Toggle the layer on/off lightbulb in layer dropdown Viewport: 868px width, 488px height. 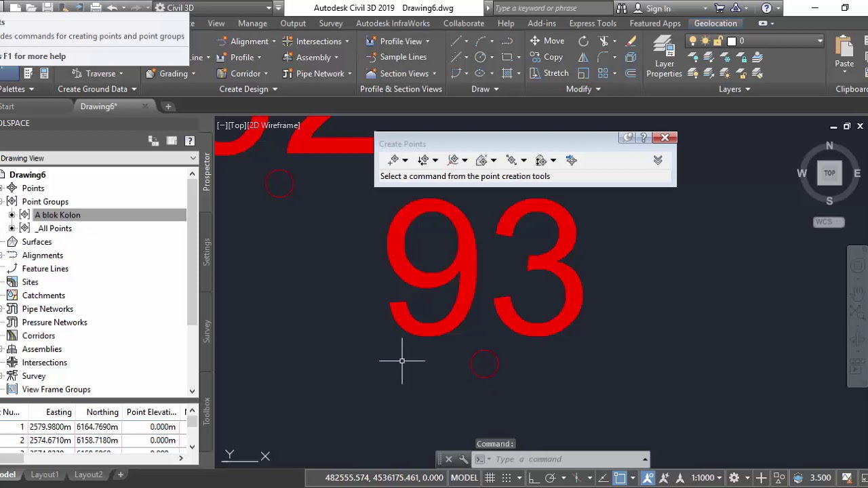tap(692, 41)
